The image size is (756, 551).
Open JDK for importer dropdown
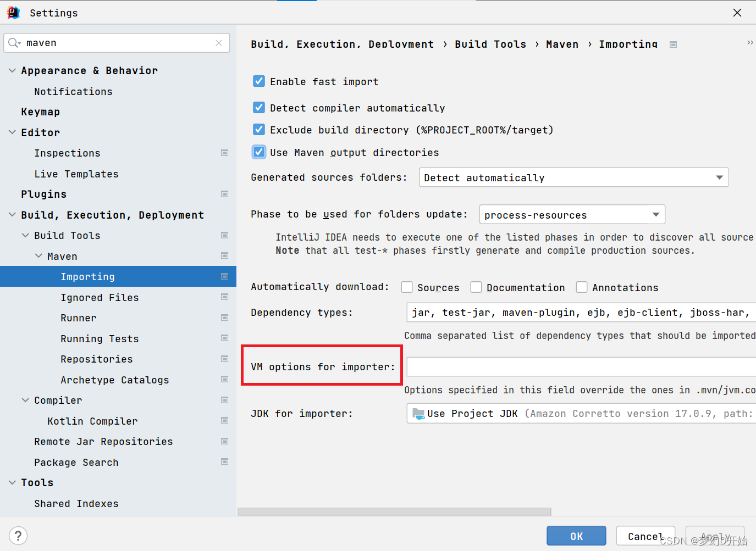click(x=581, y=414)
